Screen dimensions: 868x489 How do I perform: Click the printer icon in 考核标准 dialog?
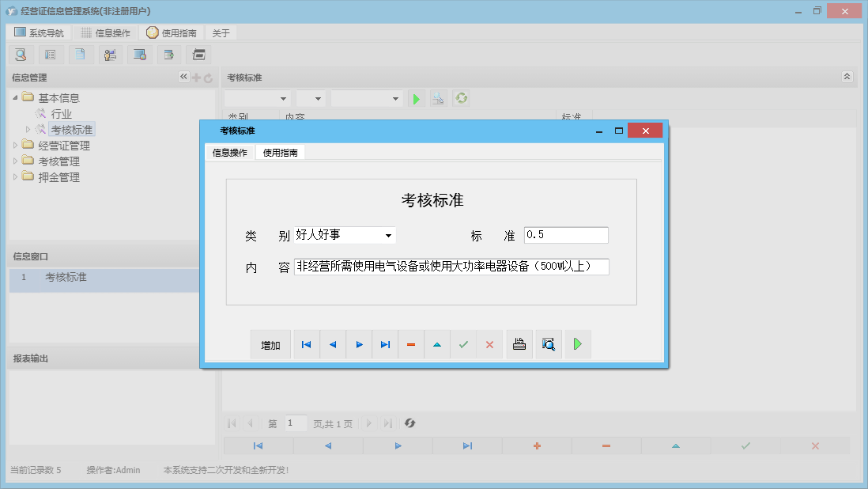(519, 344)
